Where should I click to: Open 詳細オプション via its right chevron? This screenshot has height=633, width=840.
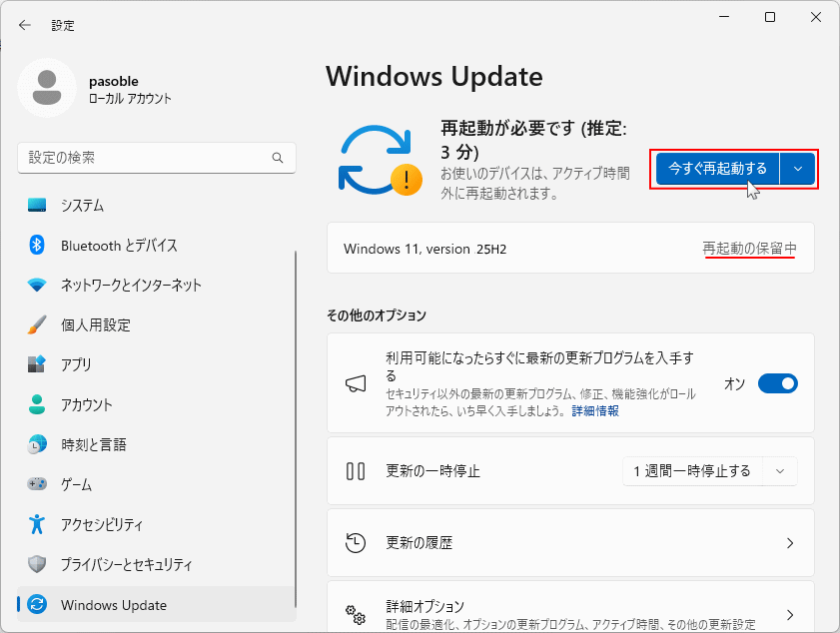(x=789, y=614)
